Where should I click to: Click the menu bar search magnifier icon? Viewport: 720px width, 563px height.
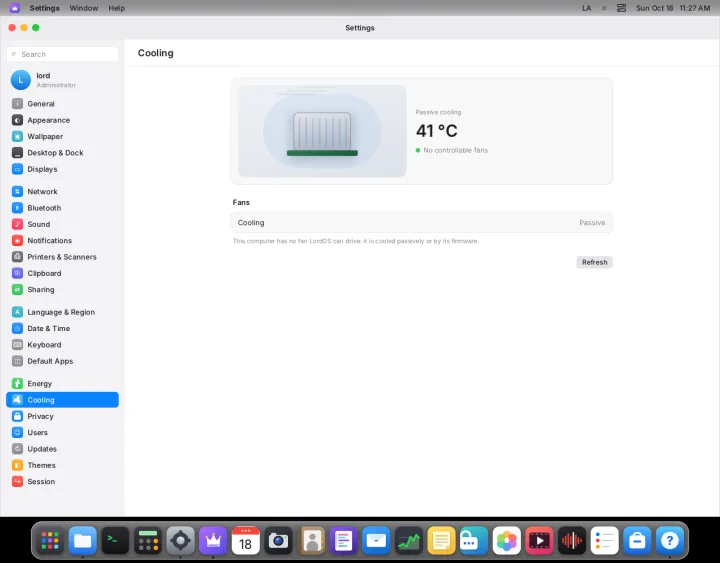(604, 8)
